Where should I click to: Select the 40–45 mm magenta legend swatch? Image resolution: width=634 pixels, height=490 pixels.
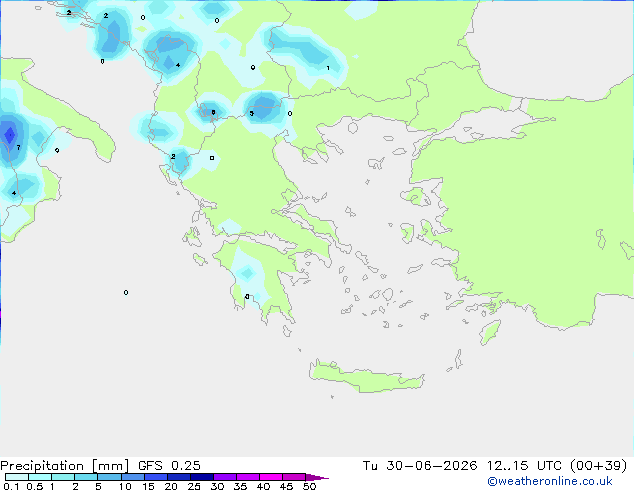click(271, 477)
